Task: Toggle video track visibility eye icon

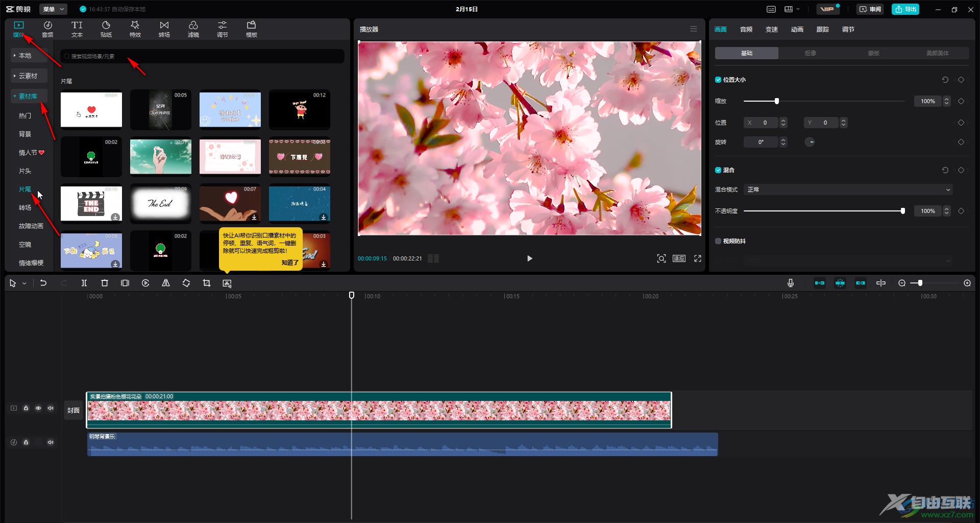Action: pyautogui.click(x=38, y=408)
